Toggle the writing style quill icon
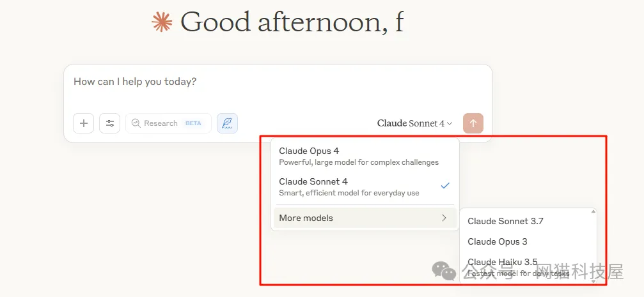 [x=227, y=123]
